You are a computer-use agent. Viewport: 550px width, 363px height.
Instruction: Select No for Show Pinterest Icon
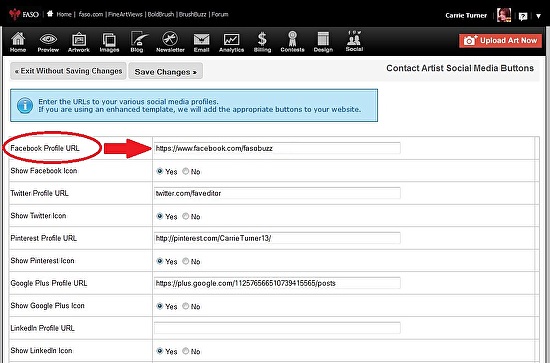186,261
